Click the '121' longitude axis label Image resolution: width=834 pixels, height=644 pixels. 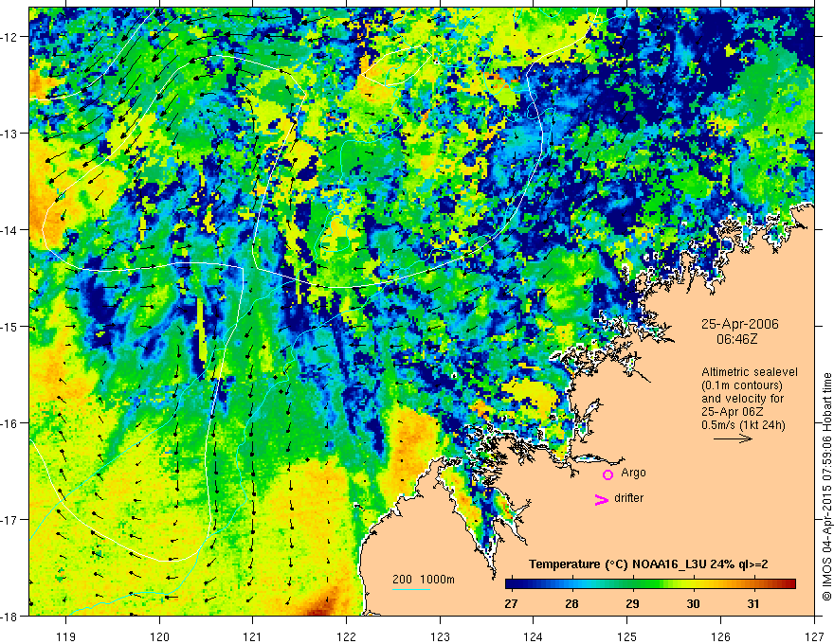[253, 636]
